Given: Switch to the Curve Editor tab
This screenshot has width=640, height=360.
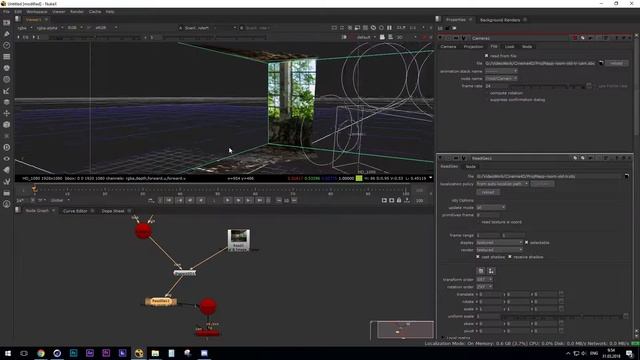Looking at the screenshot, I should pos(75,211).
